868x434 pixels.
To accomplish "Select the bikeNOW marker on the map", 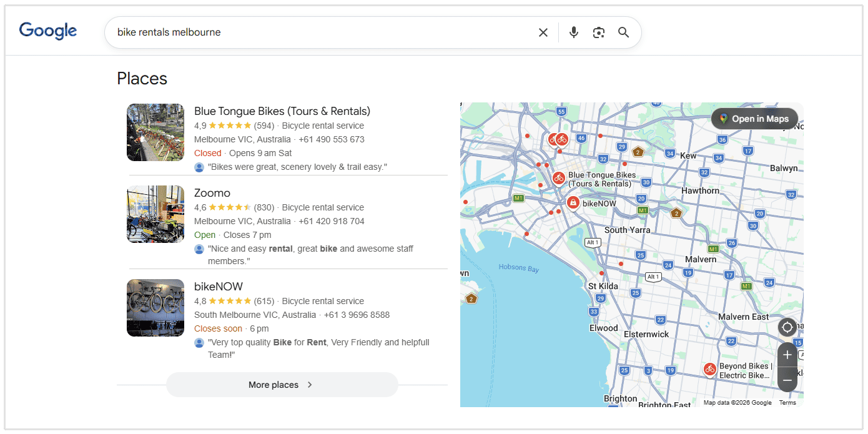I will 573,202.
